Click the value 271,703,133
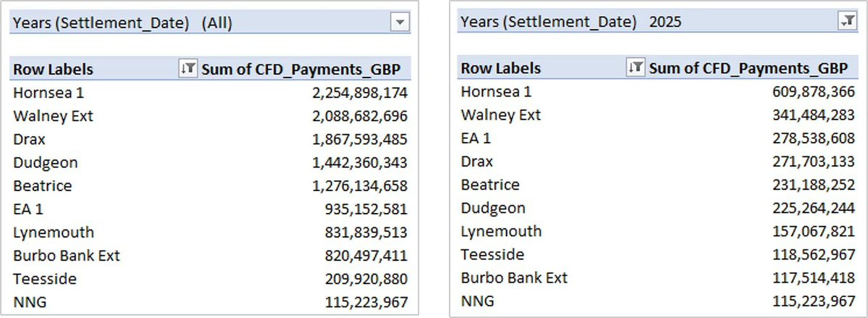The height and width of the screenshot is (318, 868). click(814, 162)
